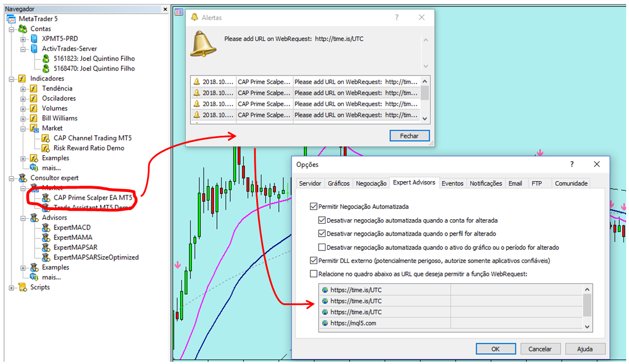This screenshot has height=364, width=629.
Task: Open the FTP tab
Action: tap(536, 183)
